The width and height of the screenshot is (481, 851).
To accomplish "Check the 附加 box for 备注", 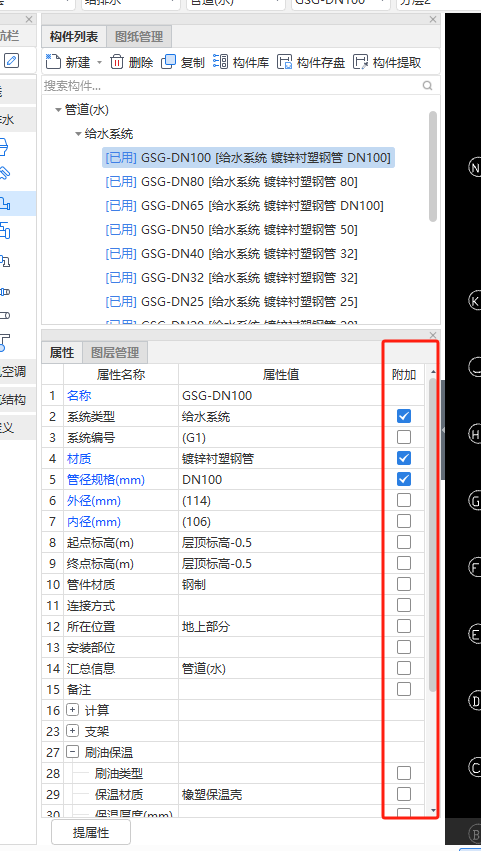I will pos(403,689).
